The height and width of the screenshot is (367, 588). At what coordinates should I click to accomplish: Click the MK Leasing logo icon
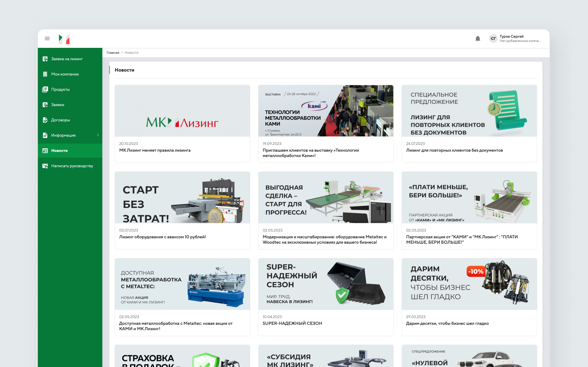click(64, 39)
